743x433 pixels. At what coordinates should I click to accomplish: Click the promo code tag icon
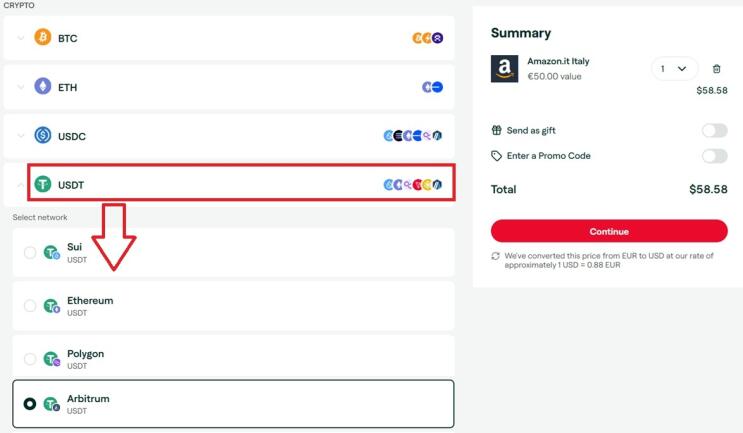[496, 156]
